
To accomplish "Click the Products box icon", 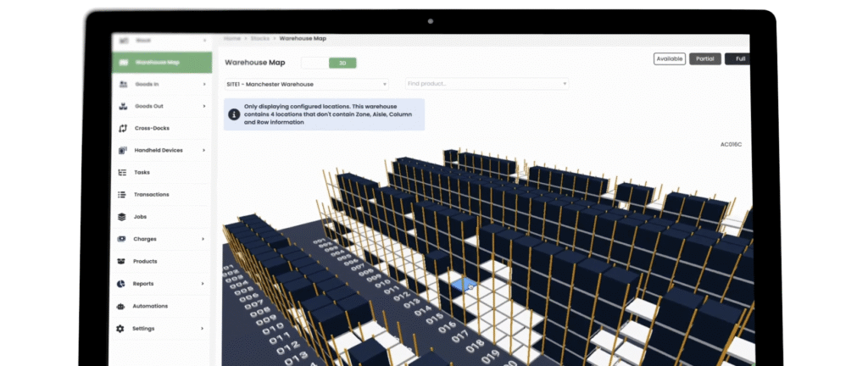I will tap(122, 262).
